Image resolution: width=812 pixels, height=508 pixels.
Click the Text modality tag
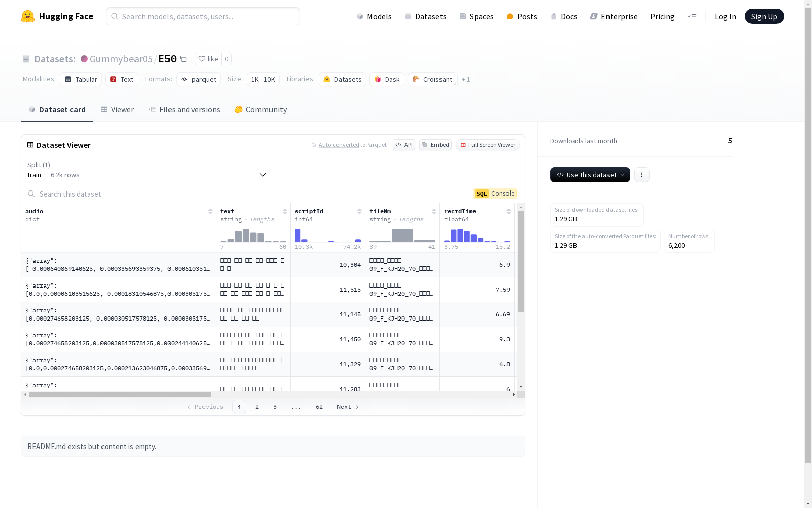click(122, 79)
